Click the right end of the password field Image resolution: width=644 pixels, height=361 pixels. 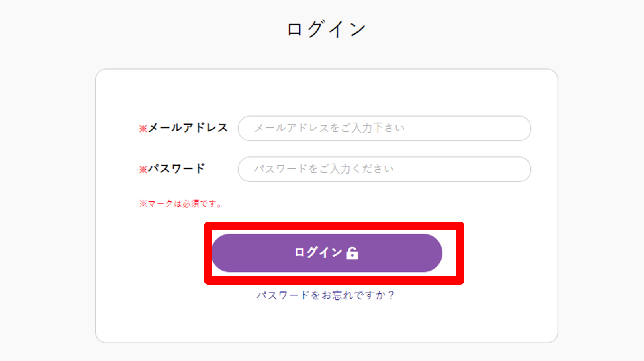coord(518,169)
